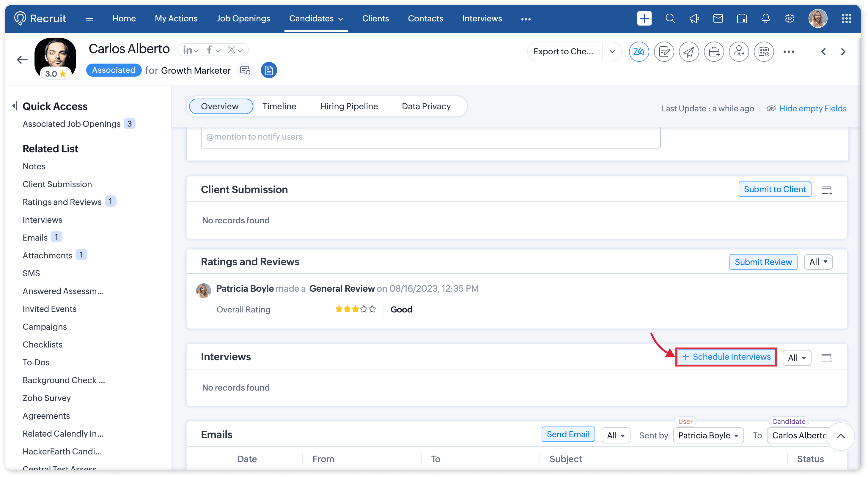Click the blue resume document icon
Screen dimensions: 868x477
(x=268, y=70)
